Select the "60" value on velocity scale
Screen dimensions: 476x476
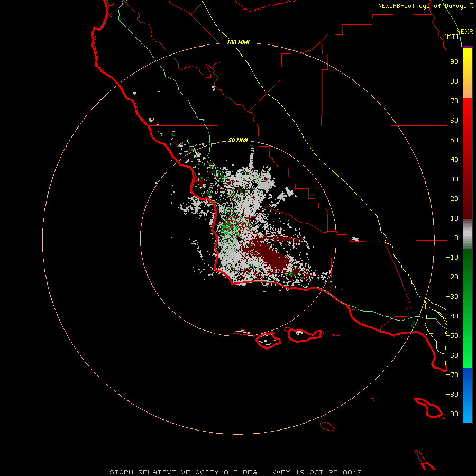point(454,120)
